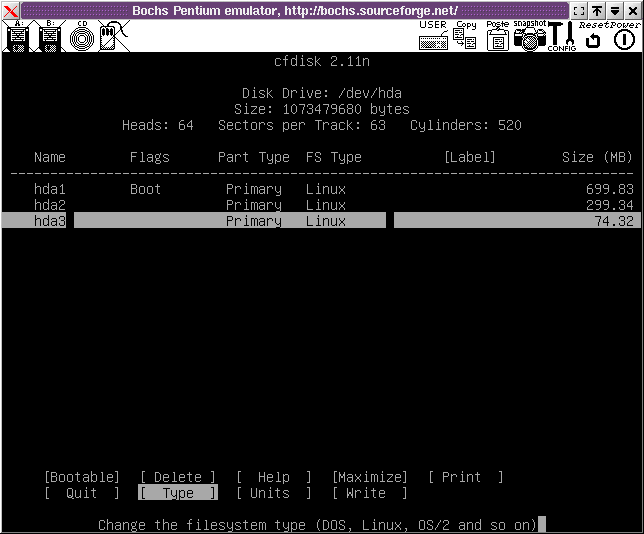
Task: Click the Quit button in cfdisk
Action: click(82, 493)
